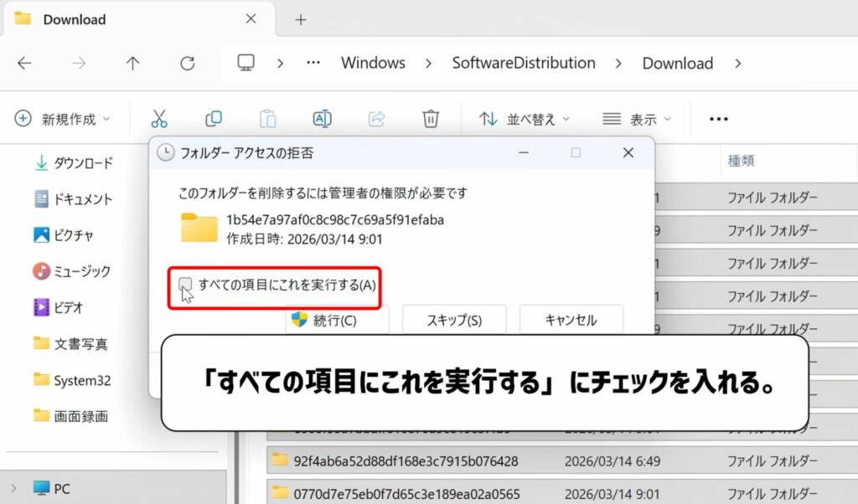Select the Rename icon in the toolbar
This screenshot has height=504, width=858.
coord(322,118)
